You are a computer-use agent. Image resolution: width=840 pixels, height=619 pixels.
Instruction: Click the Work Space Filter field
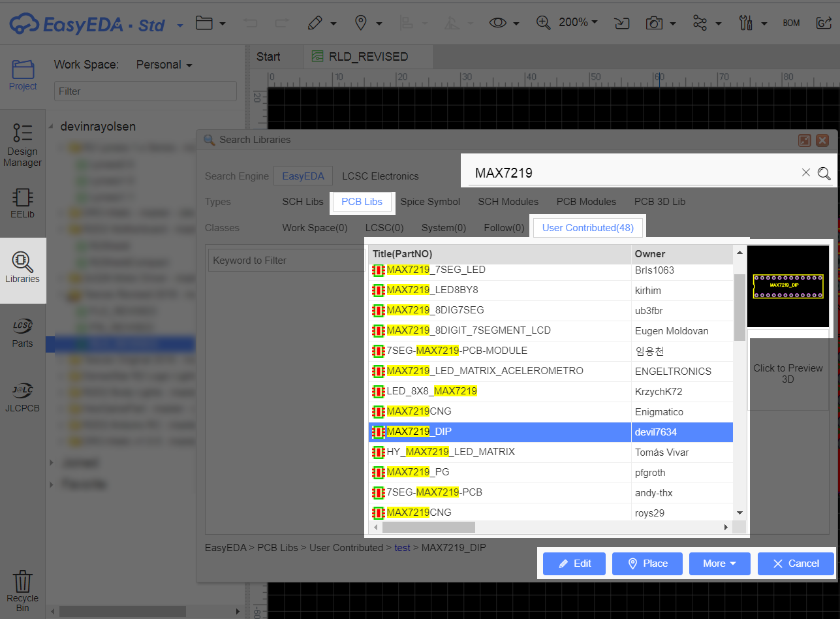point(145,91)
